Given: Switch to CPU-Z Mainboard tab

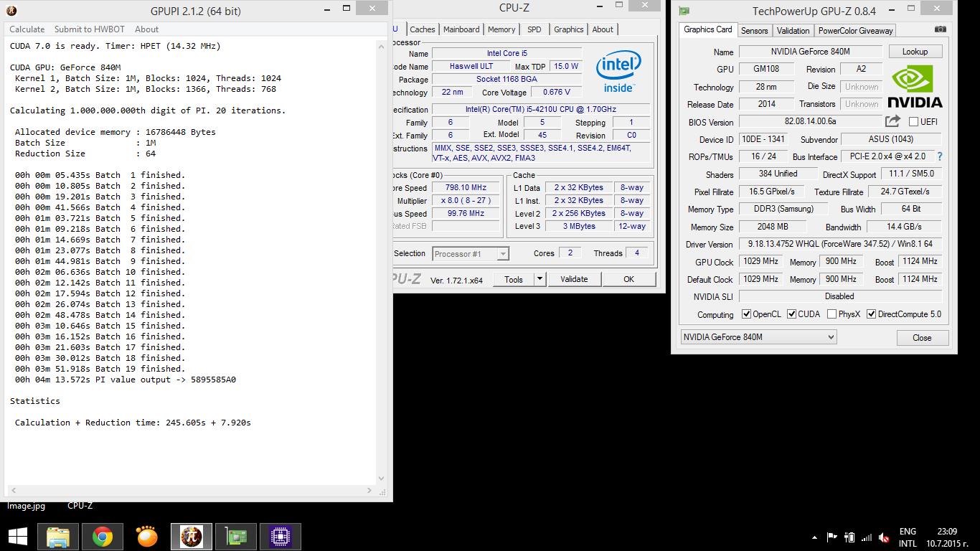Looking at the screenshot, I should [461, 29].
